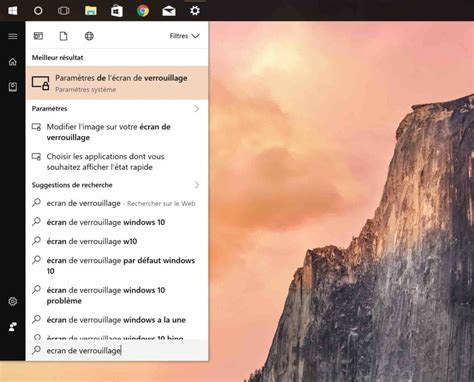Open the Settings gear in taskbar

coord(195,11)
